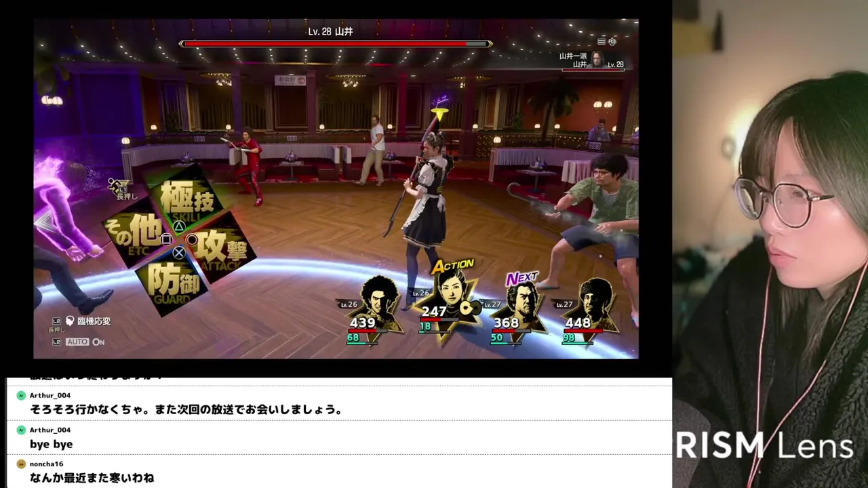868x488 pixels.
Task: Click the streamer's webcam feed
Action: [770, 244]
